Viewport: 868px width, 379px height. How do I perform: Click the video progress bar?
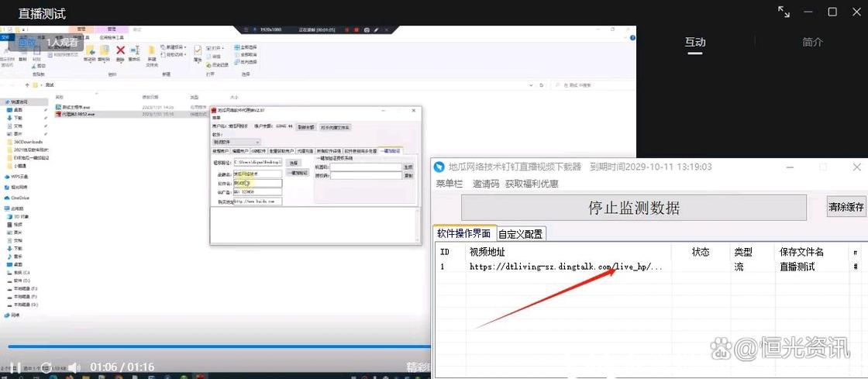coord(219,347)
